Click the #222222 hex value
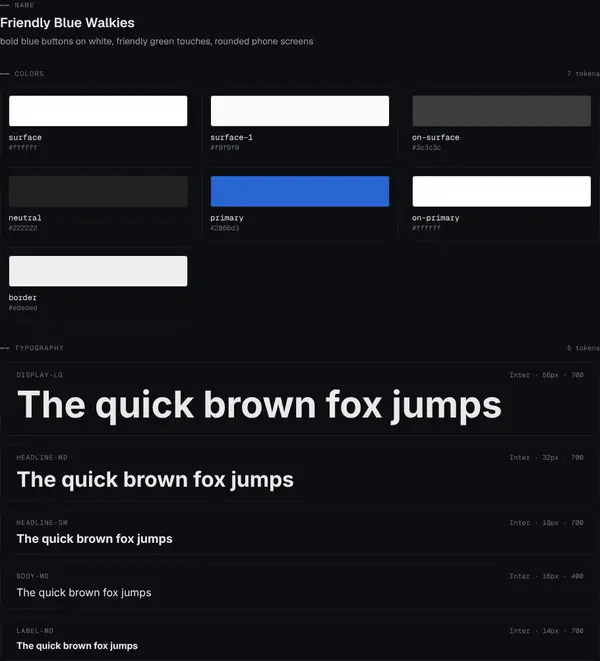Screen dimensions: 600x661 [x=23, y=228]
